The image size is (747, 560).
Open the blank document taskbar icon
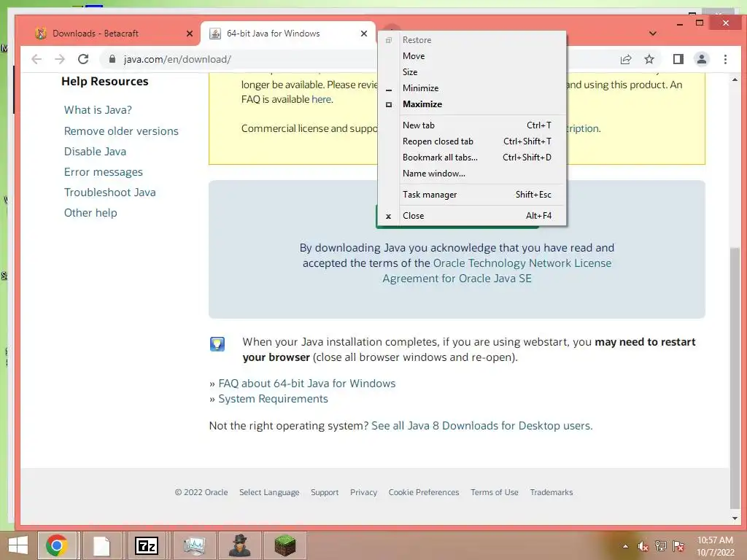pyautogui.click(x=101, y=545)
